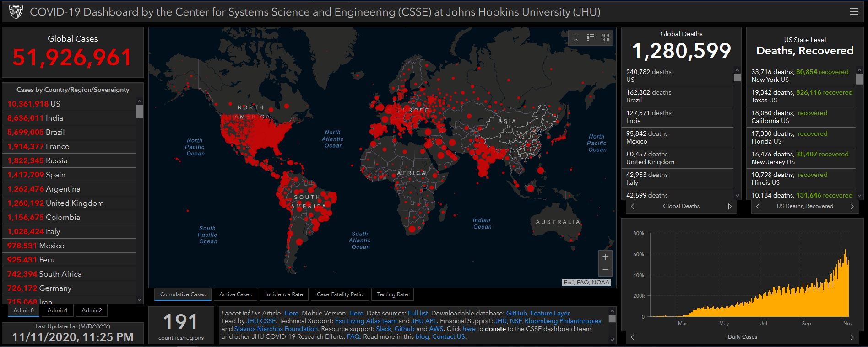The width and height of the screenshot is (868, 347).
Task: Open the Testing Rate tab
Action: pyautogui.click(x=392, y=294)
